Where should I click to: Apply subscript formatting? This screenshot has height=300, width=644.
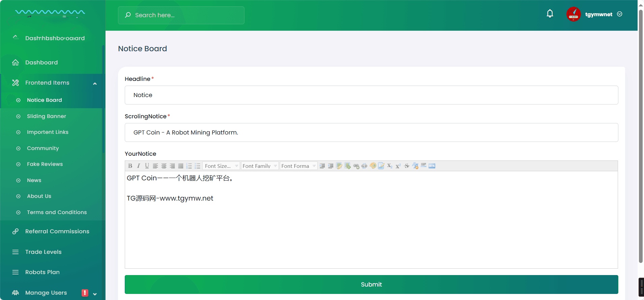click(390, 166)
